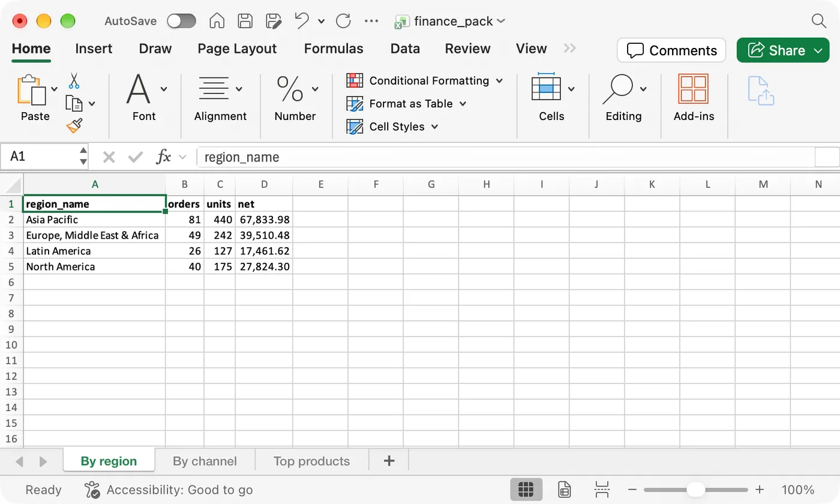Click the Add-ins button
This screenshot has width=840, height=504.
click(694, 98)
